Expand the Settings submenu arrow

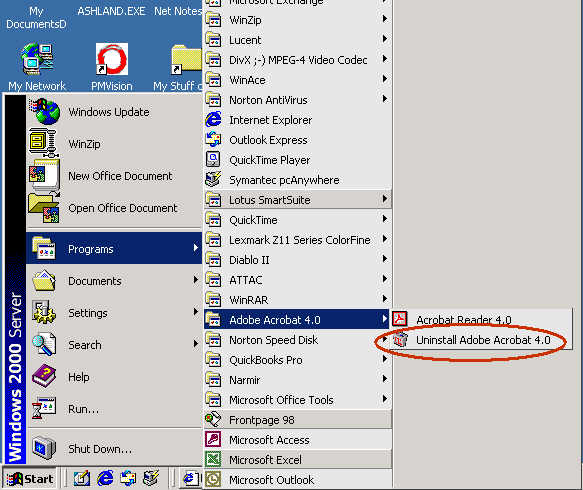(196, 312)
